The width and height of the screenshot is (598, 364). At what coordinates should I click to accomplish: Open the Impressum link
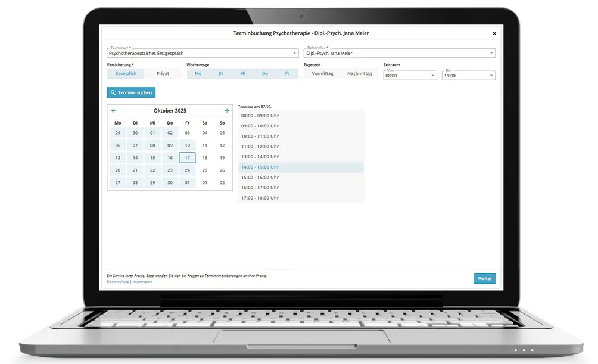(142, 281)
